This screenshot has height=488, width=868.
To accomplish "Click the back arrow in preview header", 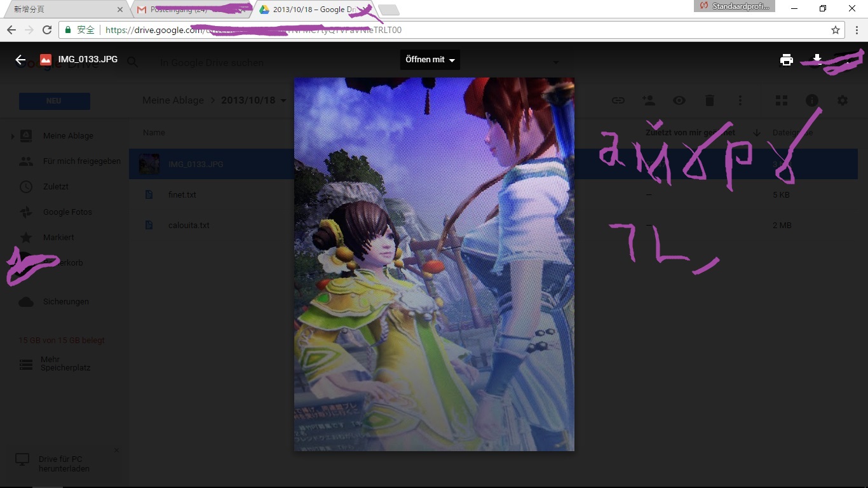I will pos(20,60).
